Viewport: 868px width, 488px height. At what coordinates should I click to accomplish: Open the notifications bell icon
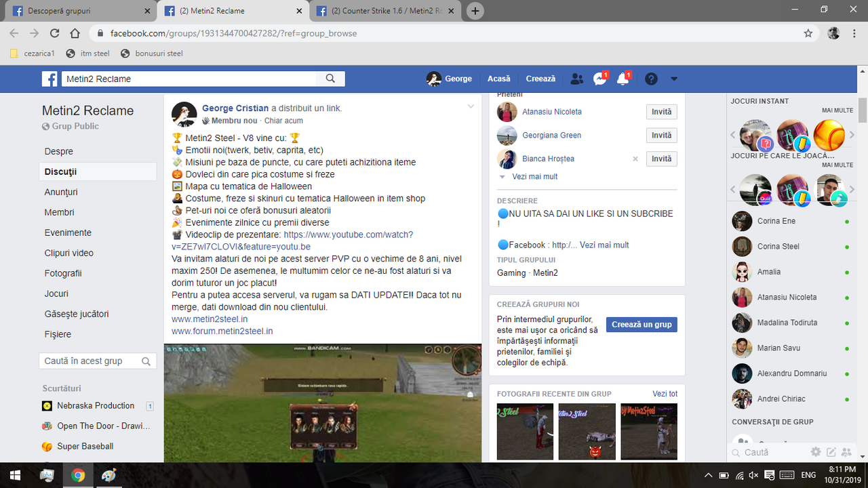(623, 79)
